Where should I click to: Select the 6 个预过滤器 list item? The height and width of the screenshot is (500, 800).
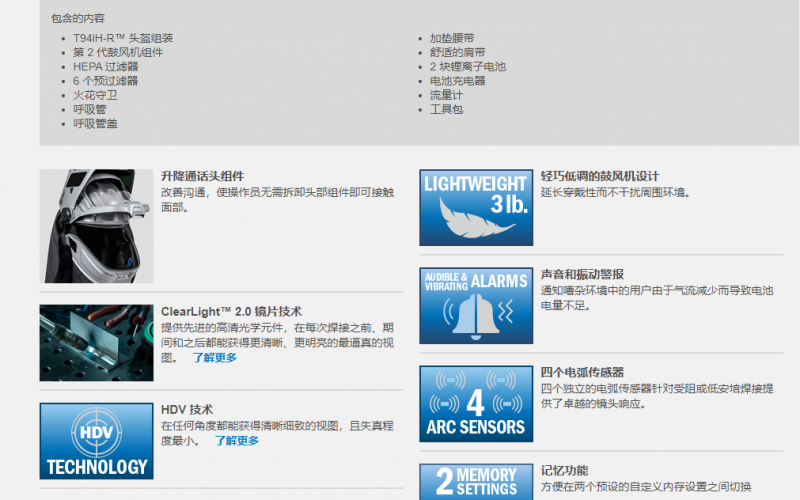coord(105,81)
